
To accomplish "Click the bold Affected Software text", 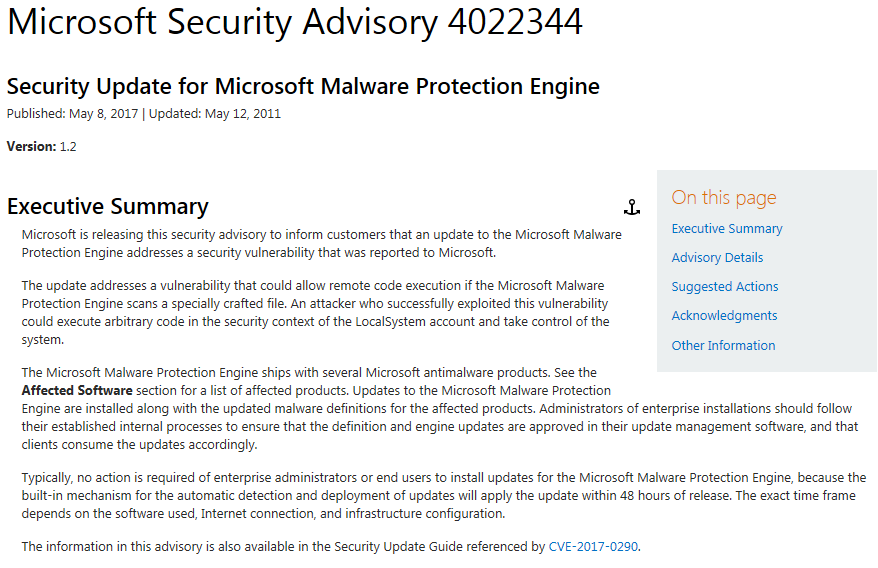I will (77, 390).
